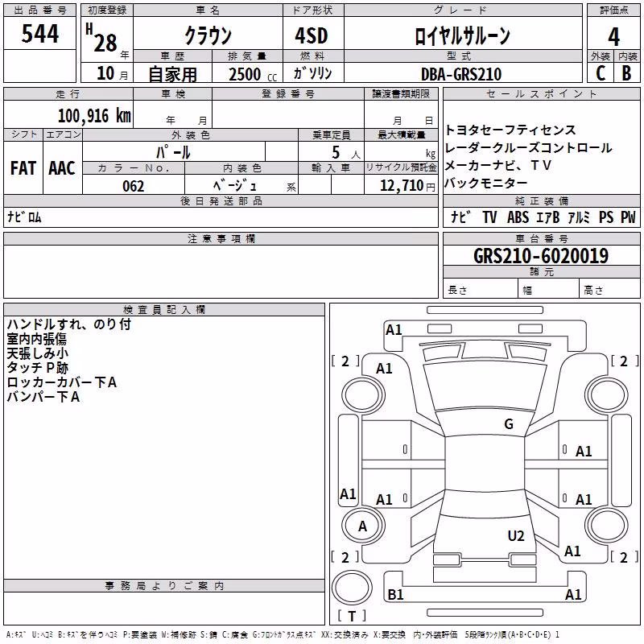Click the 検査員記入欄 header
Screen dimensions: 644x644
click(164, 310)
